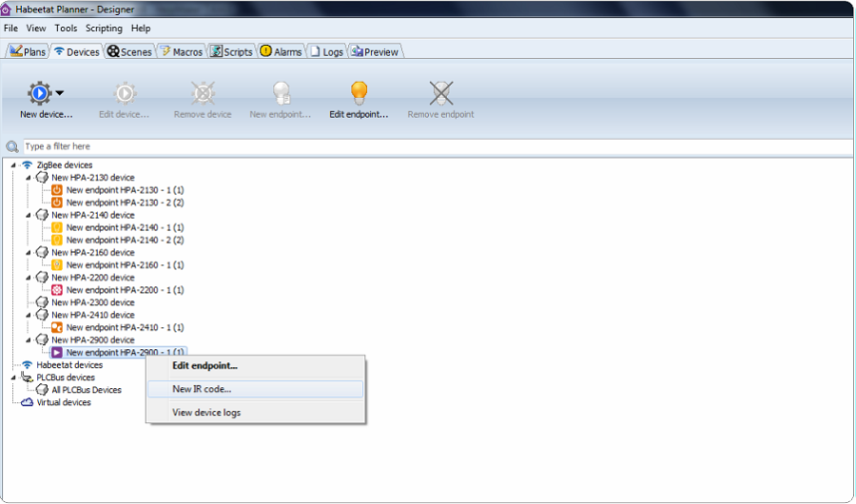The image size is (856, 504).
Task: Click the New device gear icon
Action: 39,93
